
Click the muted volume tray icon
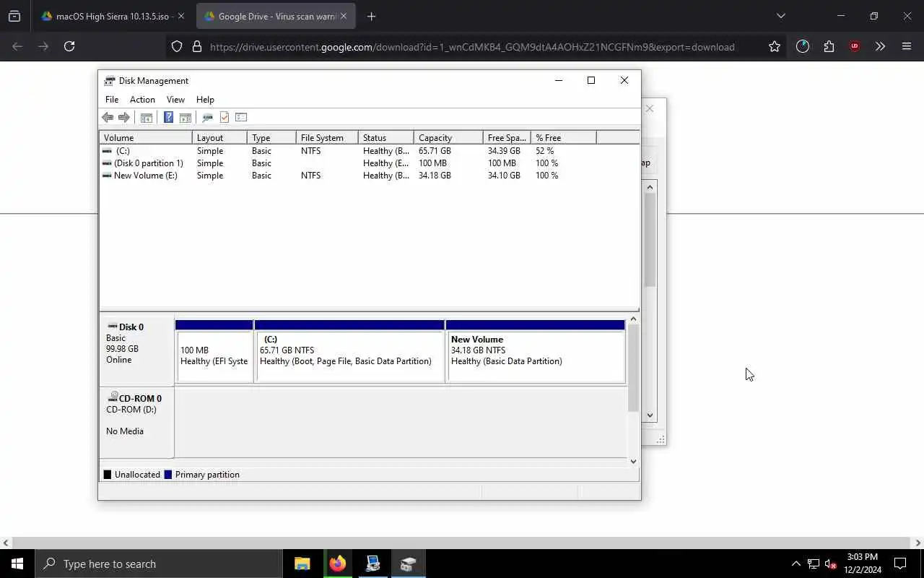831,564
